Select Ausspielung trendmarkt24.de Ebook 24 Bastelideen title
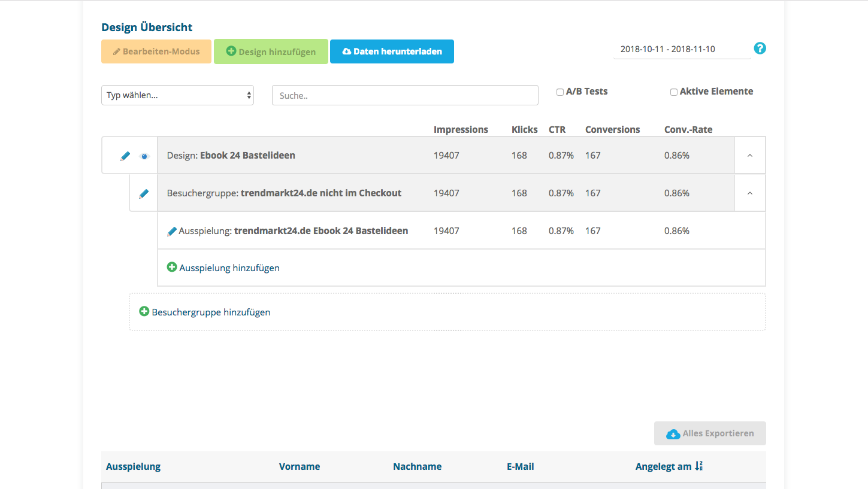 [x=293, y=231]
